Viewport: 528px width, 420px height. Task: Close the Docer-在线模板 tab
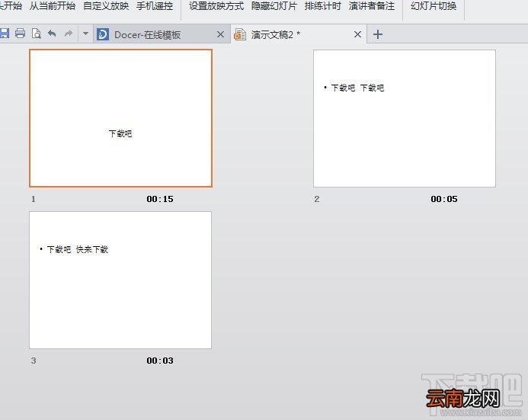(x=220, y=34)
